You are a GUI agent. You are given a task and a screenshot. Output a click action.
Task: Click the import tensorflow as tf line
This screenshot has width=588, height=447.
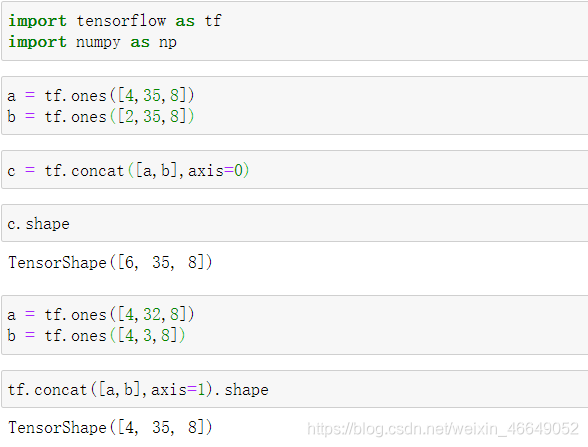point(115,21)
